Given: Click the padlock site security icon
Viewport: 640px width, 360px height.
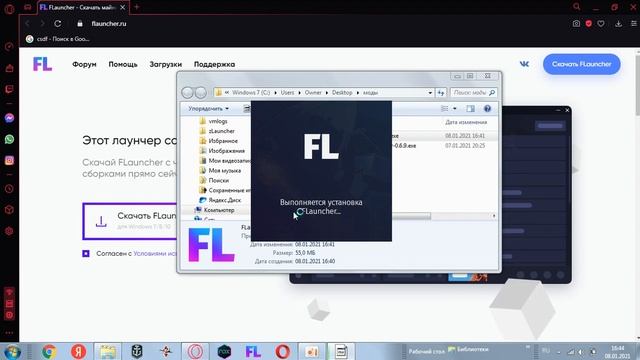Looking at the screenshot, I should point(80,24).
